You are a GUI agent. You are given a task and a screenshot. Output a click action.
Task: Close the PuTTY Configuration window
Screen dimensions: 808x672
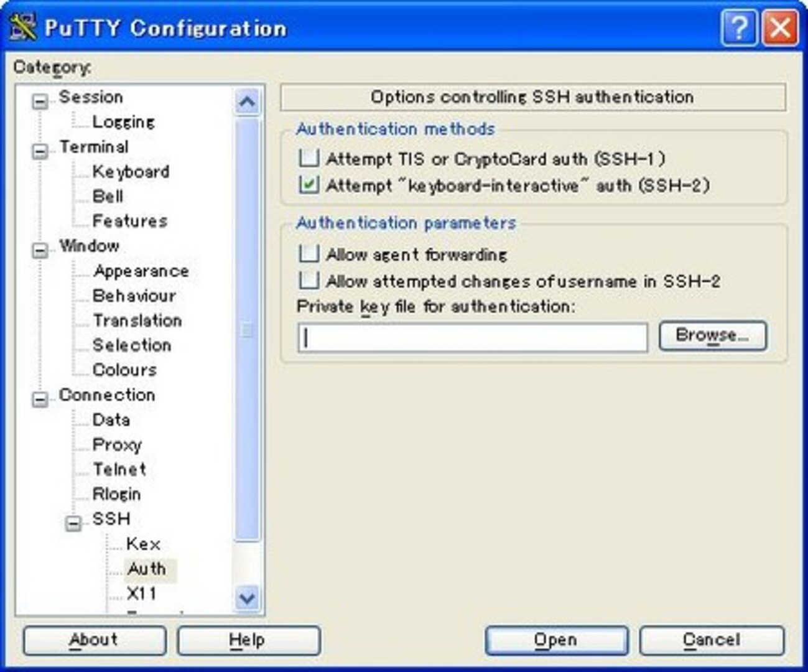coord(780,28)
